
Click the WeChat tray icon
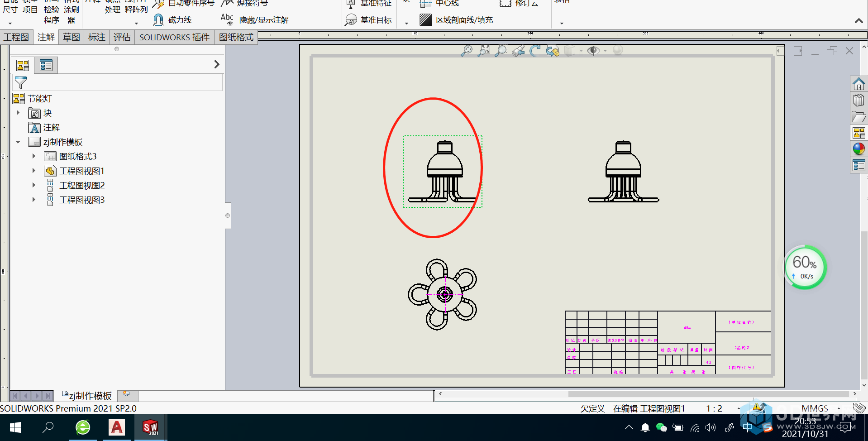click(661, 427)
